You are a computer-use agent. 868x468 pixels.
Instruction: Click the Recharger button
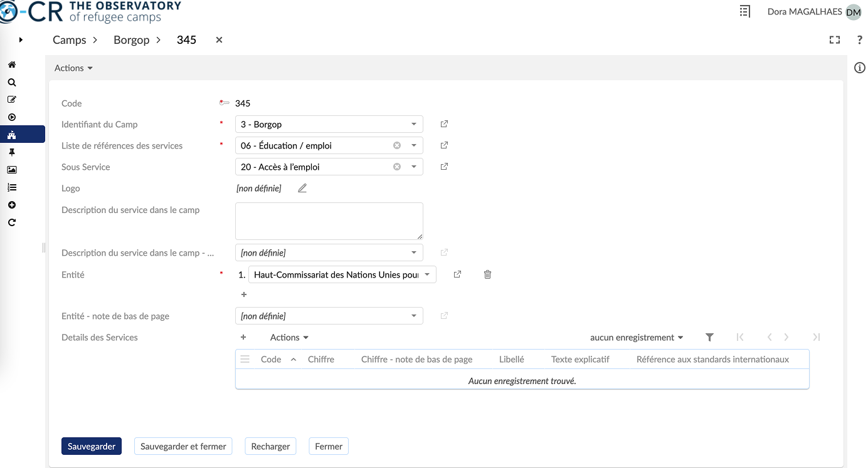pyautogui.click(x=270, y=446)
